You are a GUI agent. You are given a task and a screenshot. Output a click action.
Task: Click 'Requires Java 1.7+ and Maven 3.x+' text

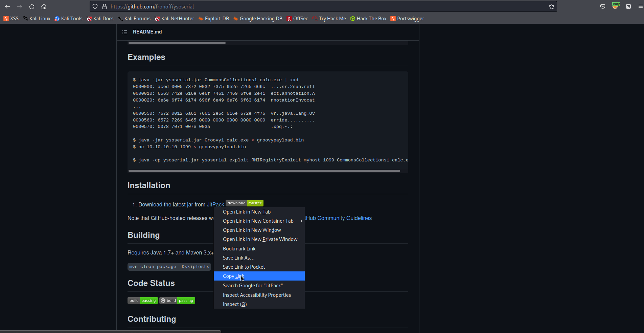170,252
